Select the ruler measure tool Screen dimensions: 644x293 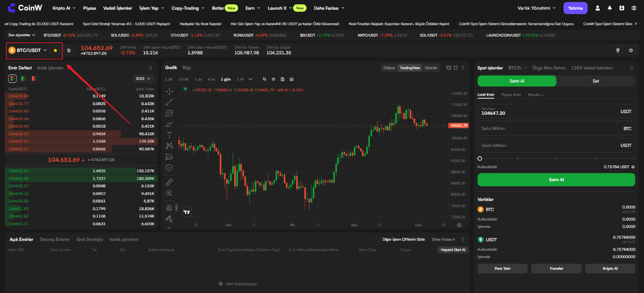(x=169, y=182)
